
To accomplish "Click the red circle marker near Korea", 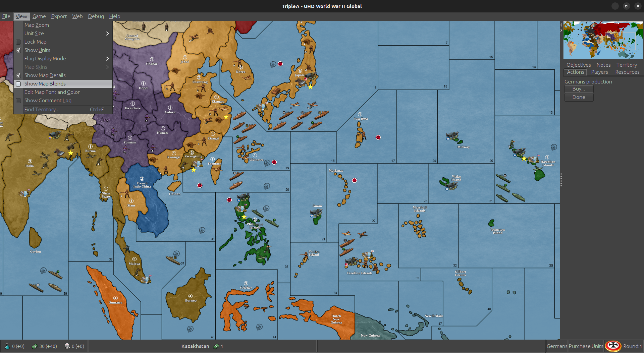I will pos(280,64).
